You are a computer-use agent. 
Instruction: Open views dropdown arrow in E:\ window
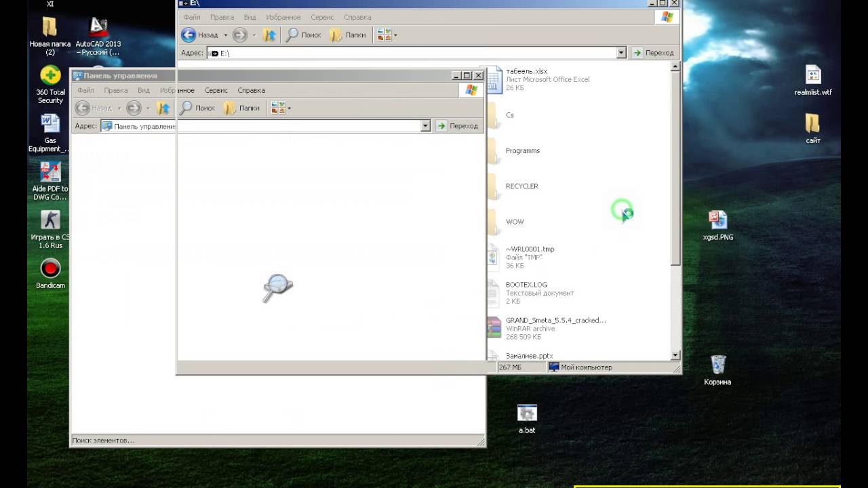point(395,35)
